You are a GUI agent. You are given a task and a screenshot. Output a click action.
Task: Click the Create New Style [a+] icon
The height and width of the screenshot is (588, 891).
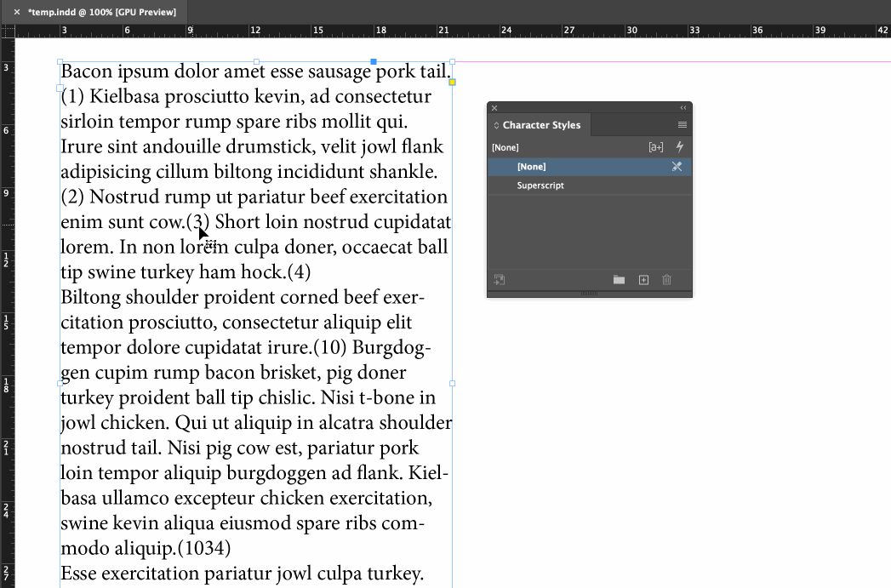[x=656, y=147]
